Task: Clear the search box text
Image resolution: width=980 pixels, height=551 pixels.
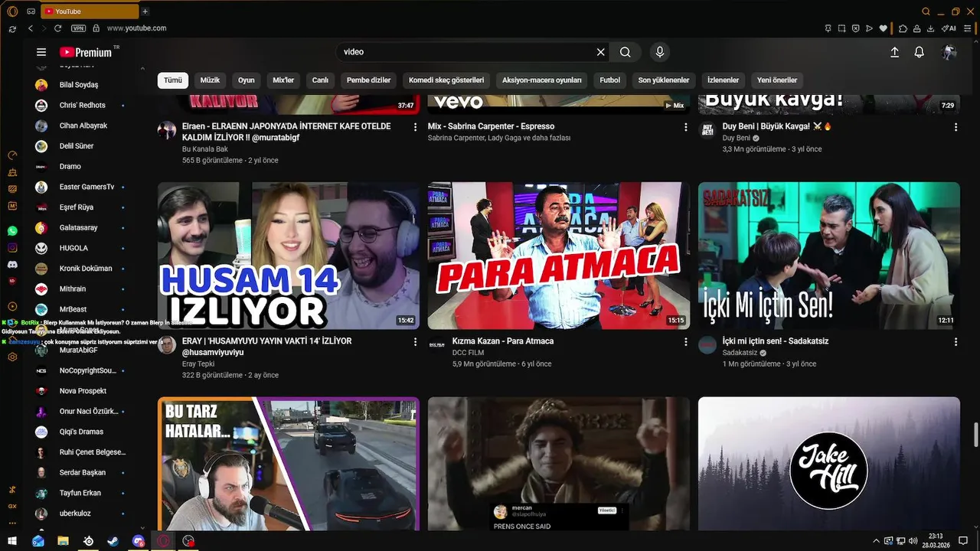Action: 601,52
